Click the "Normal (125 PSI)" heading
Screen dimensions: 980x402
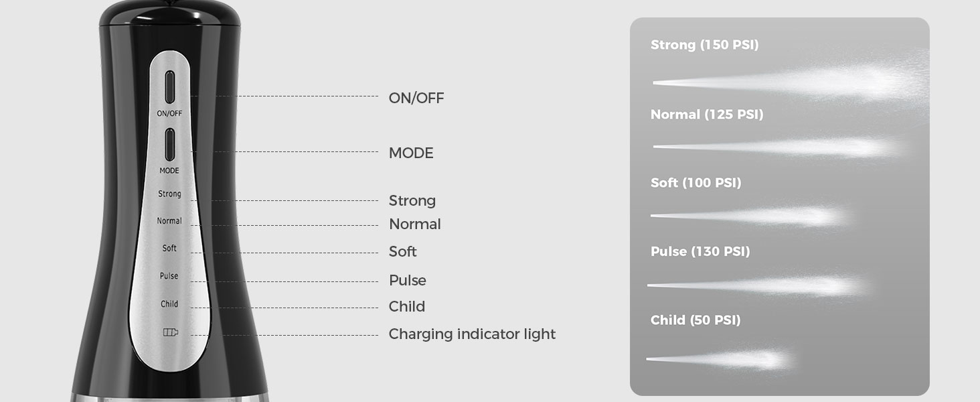[707, 115]
